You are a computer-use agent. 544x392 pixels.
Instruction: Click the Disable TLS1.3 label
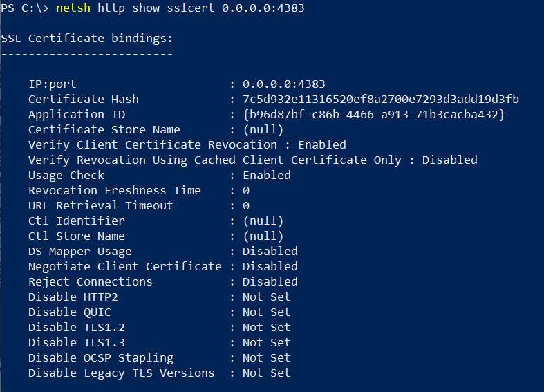coord(77,343)
